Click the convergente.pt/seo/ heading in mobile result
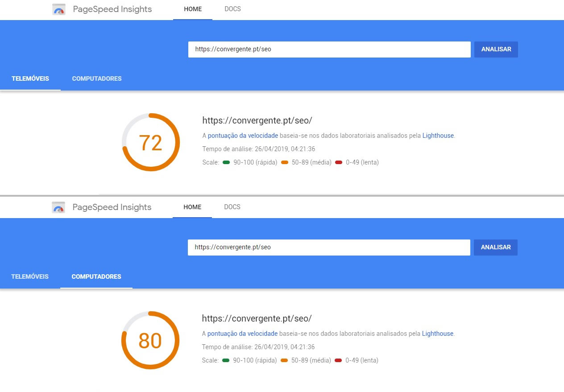 [257, 120]
